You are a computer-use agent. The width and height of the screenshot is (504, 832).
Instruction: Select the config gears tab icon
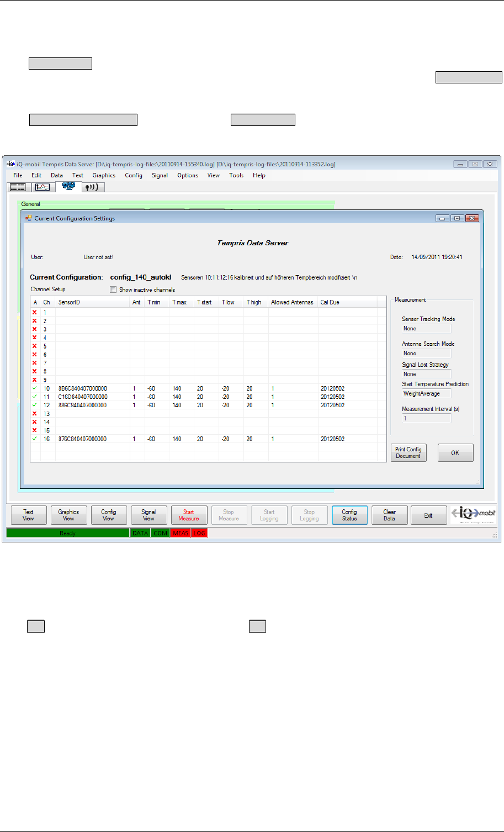pyautogui.click(x=68, y=186)
